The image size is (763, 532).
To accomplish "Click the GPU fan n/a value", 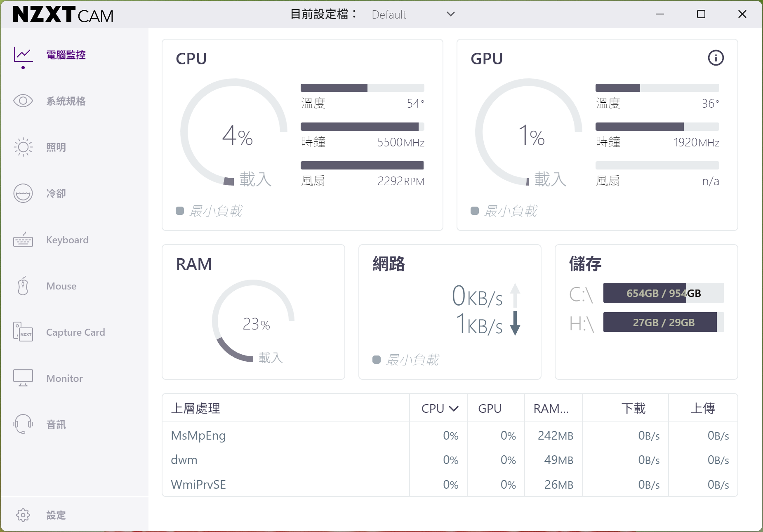I will point(711,181).
